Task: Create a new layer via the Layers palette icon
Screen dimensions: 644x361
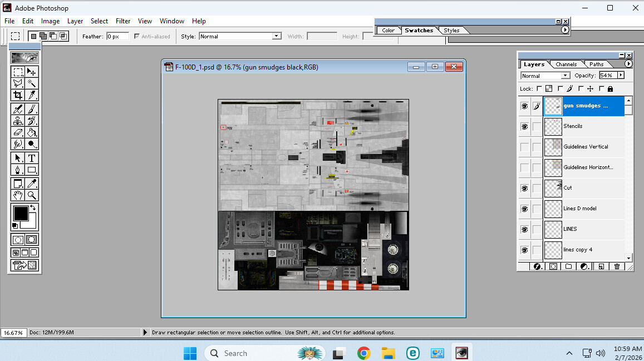Action: [601, 266]
